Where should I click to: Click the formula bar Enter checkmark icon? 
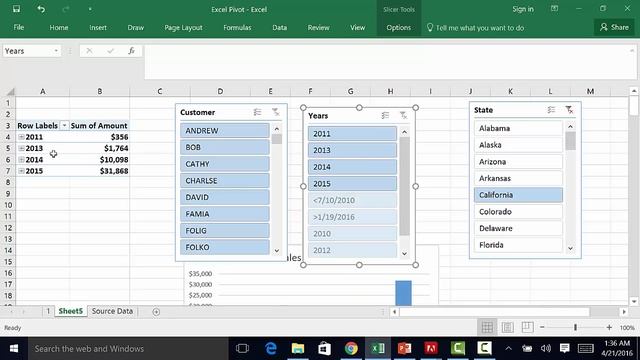[x=110, y=51]
